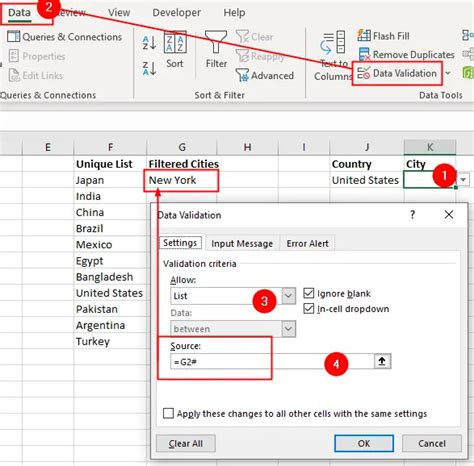Click the Source range collapse button
Viewport: 474px width, 466px height.
(382, 361)
